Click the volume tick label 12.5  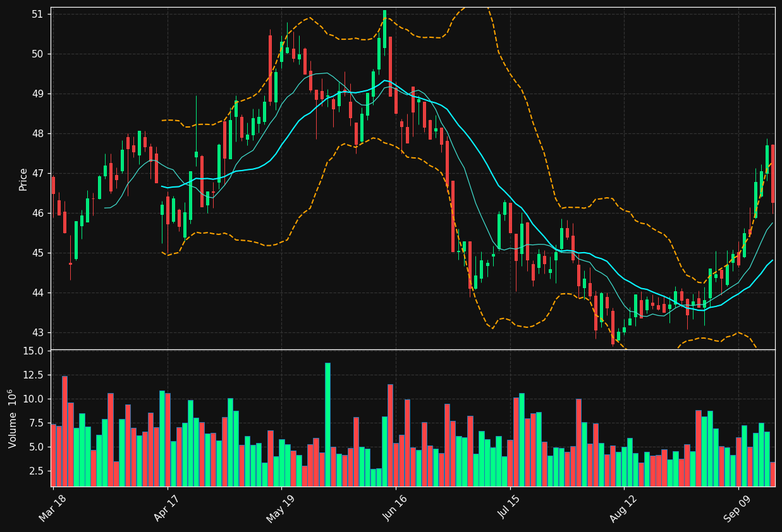(33, 375)
